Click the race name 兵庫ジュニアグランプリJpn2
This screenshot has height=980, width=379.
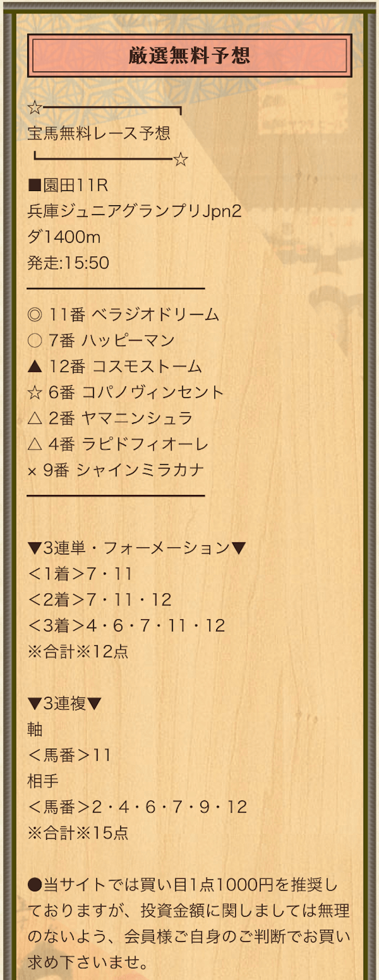[134, 211]
